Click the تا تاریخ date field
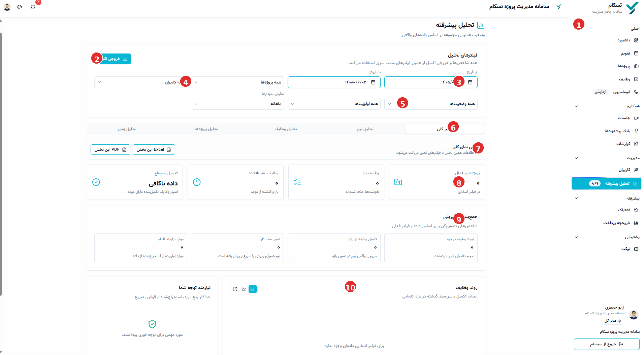644x355 pixels. 334,82
